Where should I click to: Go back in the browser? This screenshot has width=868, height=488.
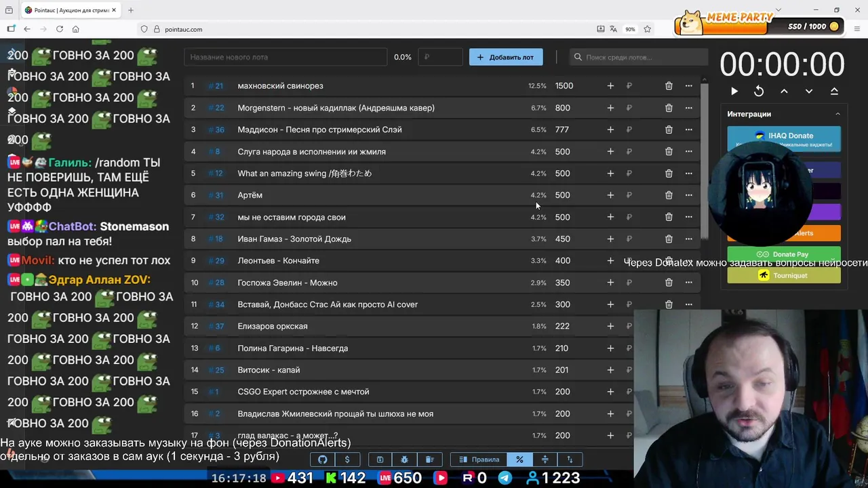[x=27, y=29]
